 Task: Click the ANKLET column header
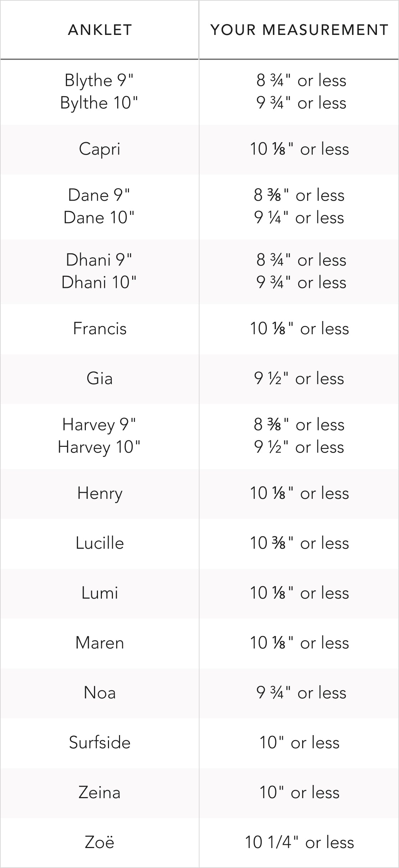tap(100, 30)
